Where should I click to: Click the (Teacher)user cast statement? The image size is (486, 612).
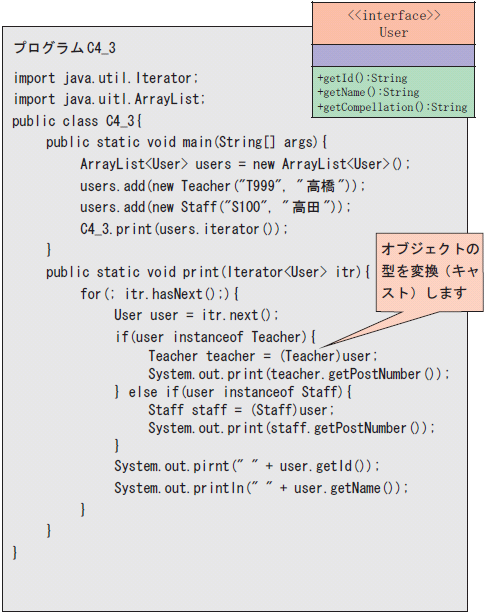pyautogui.click(x=263, y=356)
